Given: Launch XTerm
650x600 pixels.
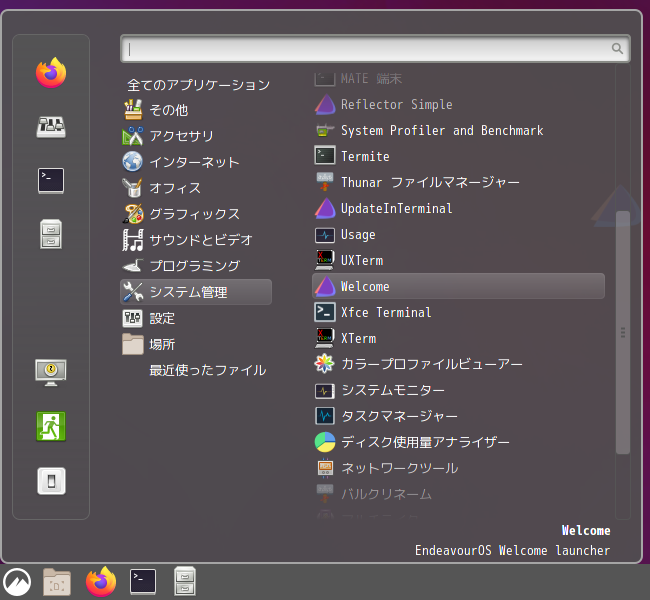Looking at the screenshot, I should click(458, 338).
